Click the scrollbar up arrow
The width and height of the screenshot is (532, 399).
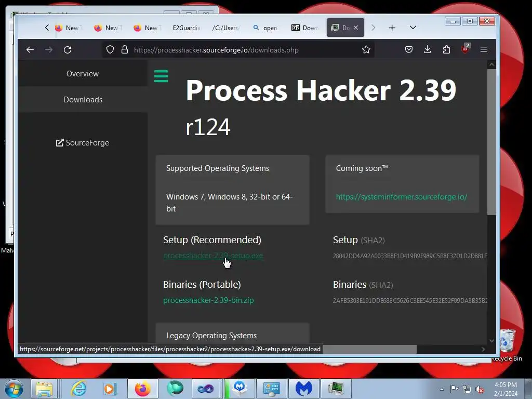coord(491,64)
